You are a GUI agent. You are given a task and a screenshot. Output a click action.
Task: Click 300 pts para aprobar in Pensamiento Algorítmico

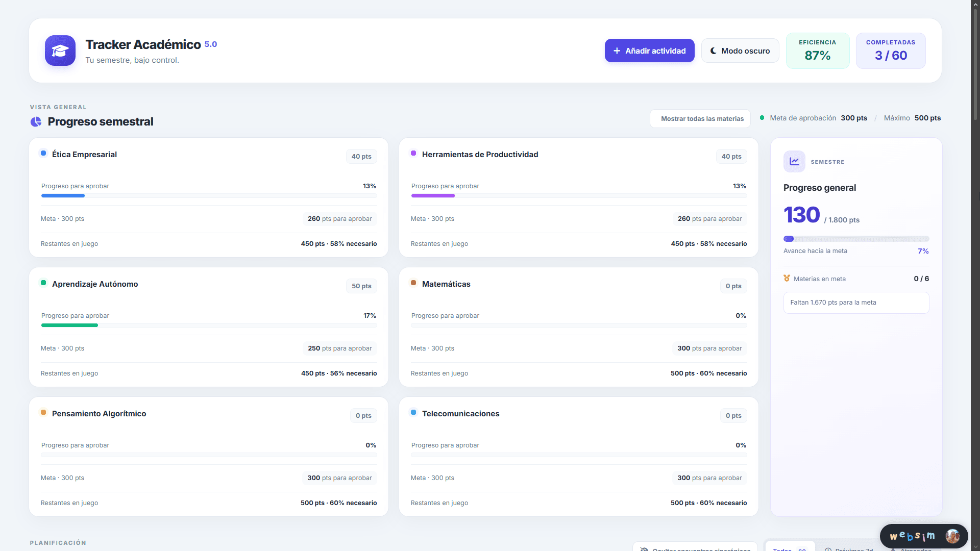point(339,478)
